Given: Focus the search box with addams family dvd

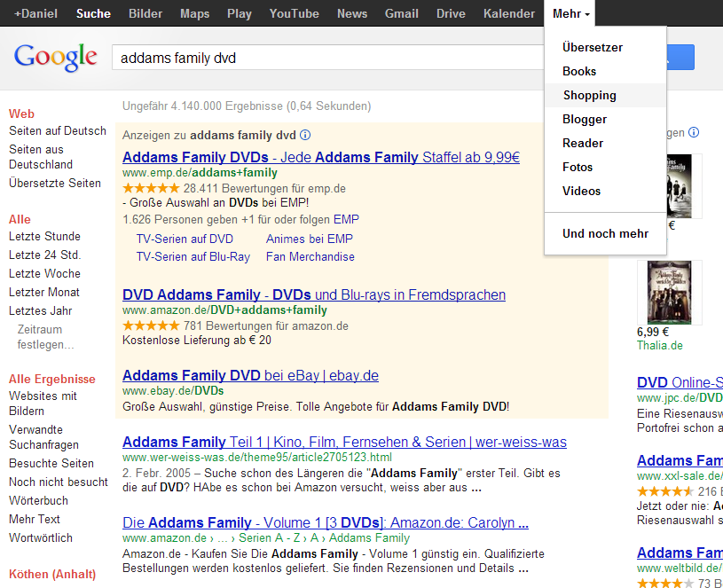Looking at the screenshot, I should coord(328,58).
